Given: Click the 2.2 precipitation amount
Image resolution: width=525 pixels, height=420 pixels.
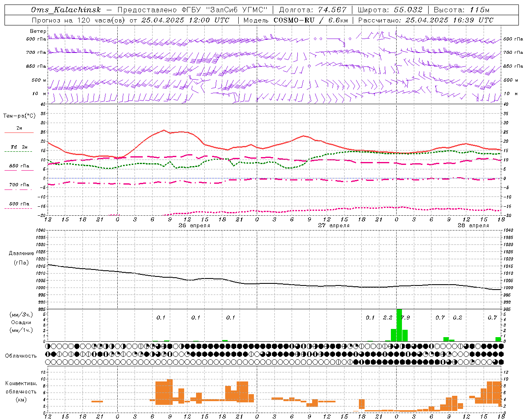Looking at the screenshot, I should pos(388,317).
